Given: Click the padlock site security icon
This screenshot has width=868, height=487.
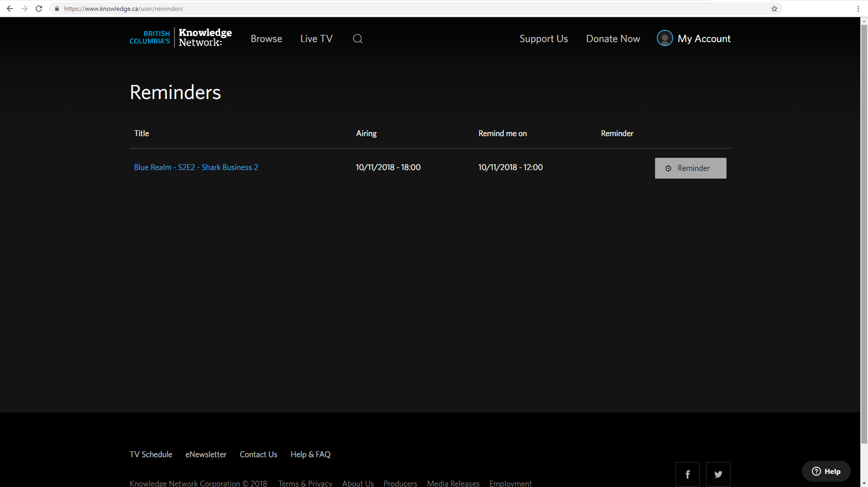Looking at the screenshot, I should coord(57,9).
